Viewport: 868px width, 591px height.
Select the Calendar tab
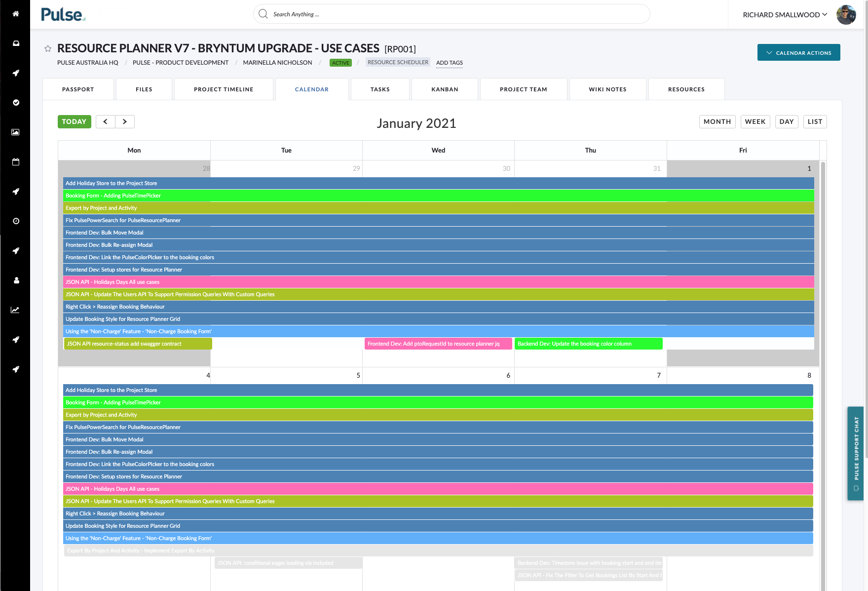312,89
